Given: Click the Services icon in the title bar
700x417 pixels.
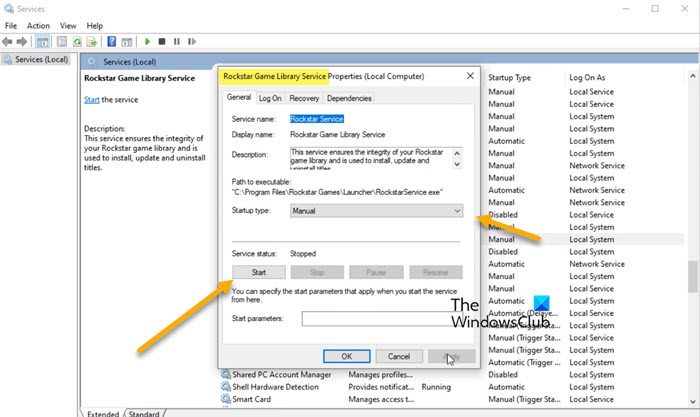Looking at the screenshot, I should [x=8, y=8].
